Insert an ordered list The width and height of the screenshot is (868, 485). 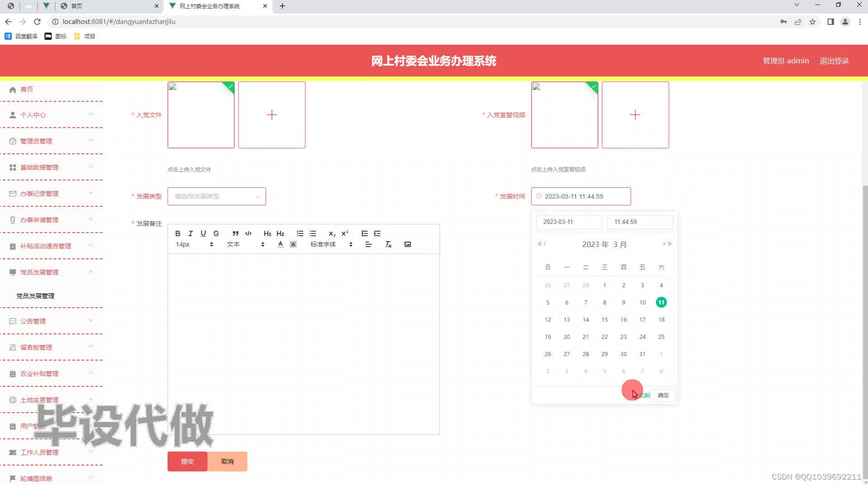pyautogui.click(x=300, y=233)
